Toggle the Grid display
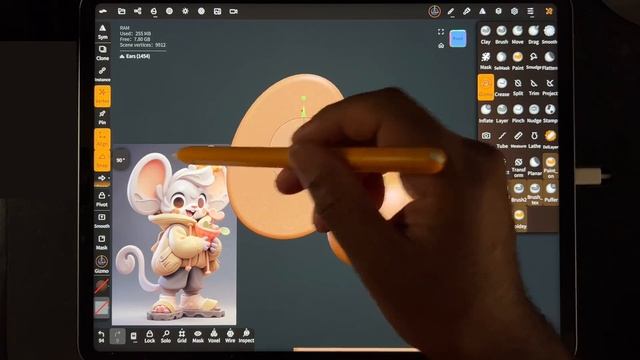640x360 pixels. [182, 336]
